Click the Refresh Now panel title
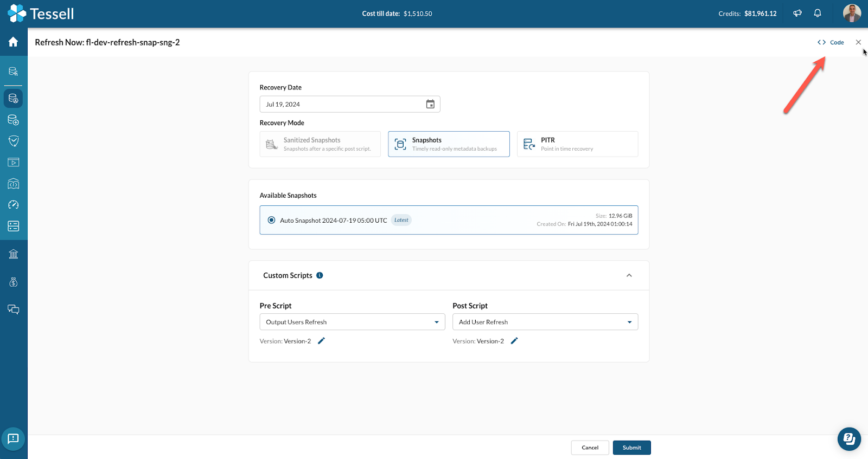868x459 pixels. coord(107,42)
